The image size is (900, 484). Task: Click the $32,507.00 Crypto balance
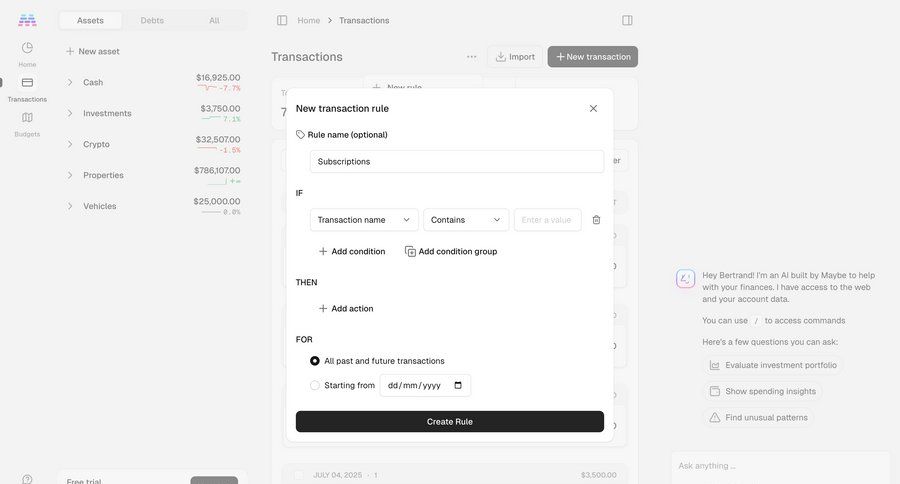(x=218, y=140)
